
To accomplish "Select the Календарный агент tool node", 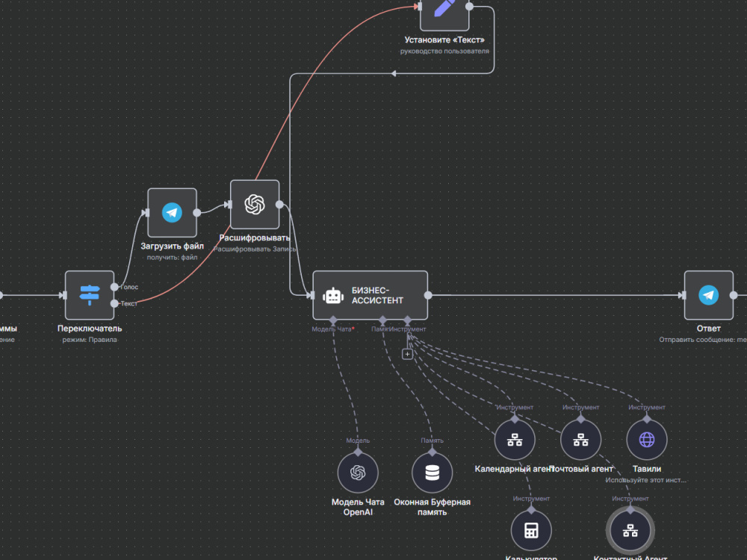I will click(x=515, y=440).
